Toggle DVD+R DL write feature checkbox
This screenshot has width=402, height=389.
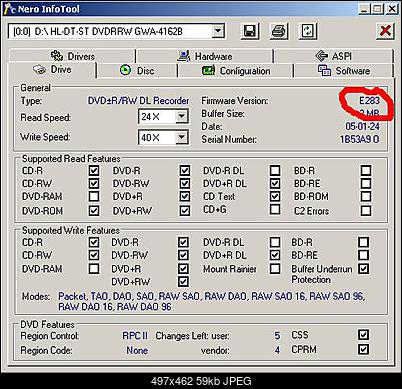[275, 255]
